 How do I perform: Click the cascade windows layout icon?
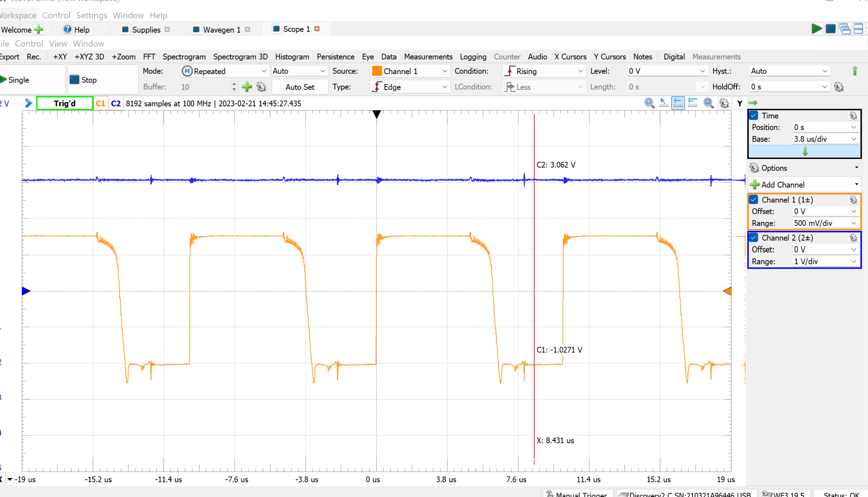tap(845, 29)
